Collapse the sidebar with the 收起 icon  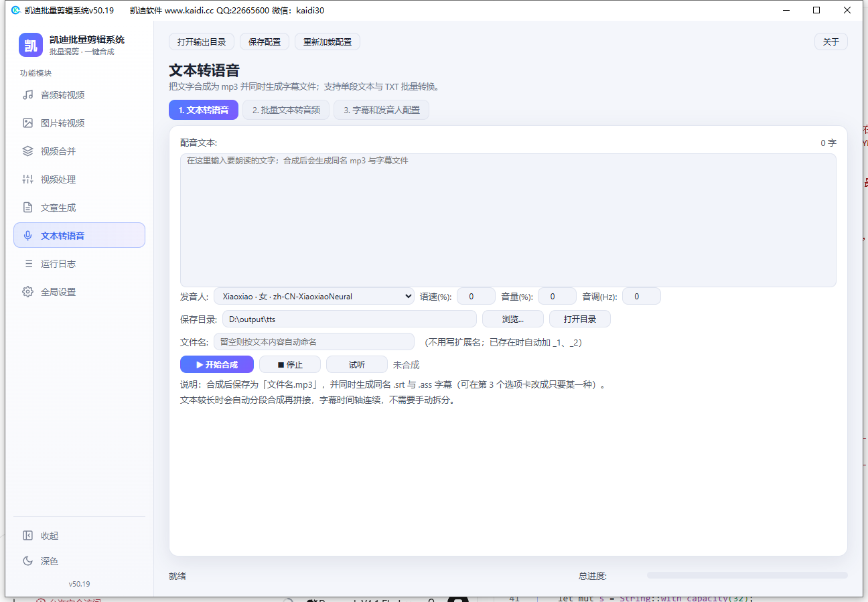pos(28,536)
